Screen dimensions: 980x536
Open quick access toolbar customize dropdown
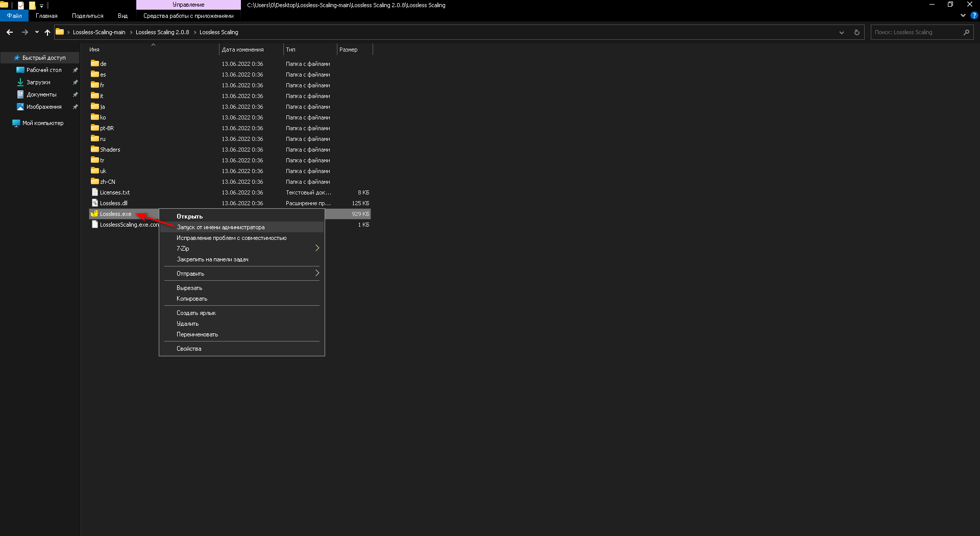pyautogui.click(x=41, y=6)
